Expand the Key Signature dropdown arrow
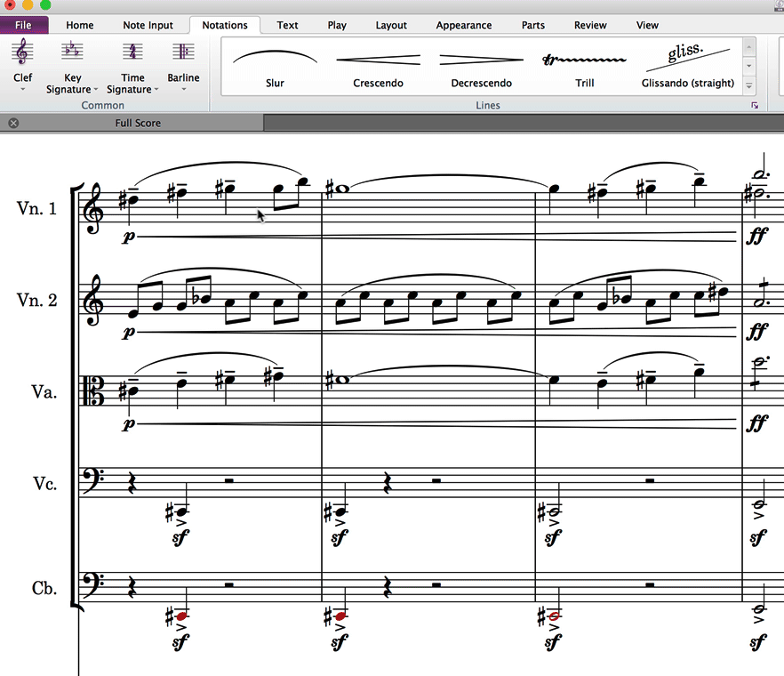 (x=96, y=90)
